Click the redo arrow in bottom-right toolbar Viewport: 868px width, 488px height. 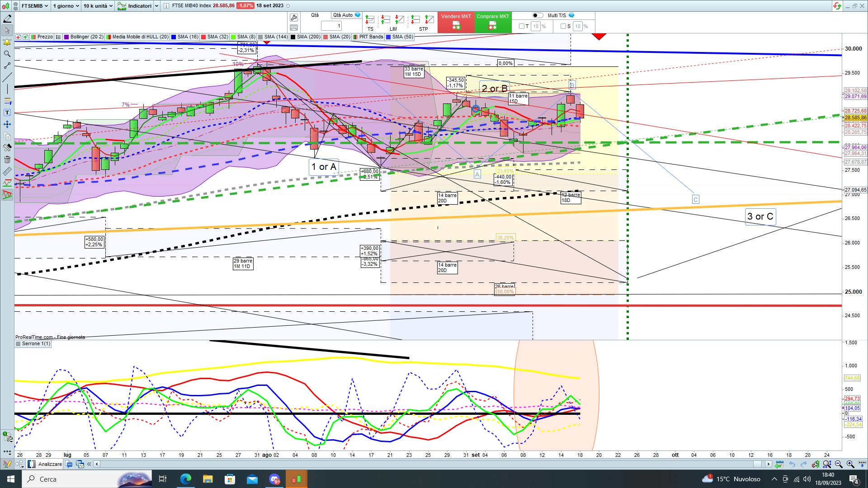pyautogui.click(x=803, y=464)
